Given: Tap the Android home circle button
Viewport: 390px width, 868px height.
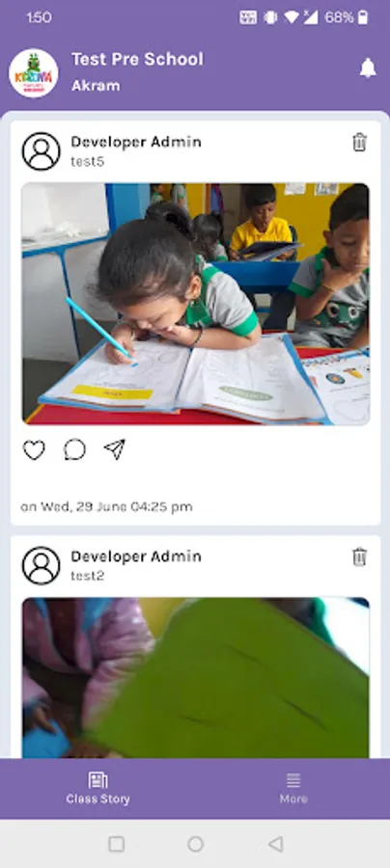Looking at the screenshot, I should pyautogui.click(x=196, y=844).
